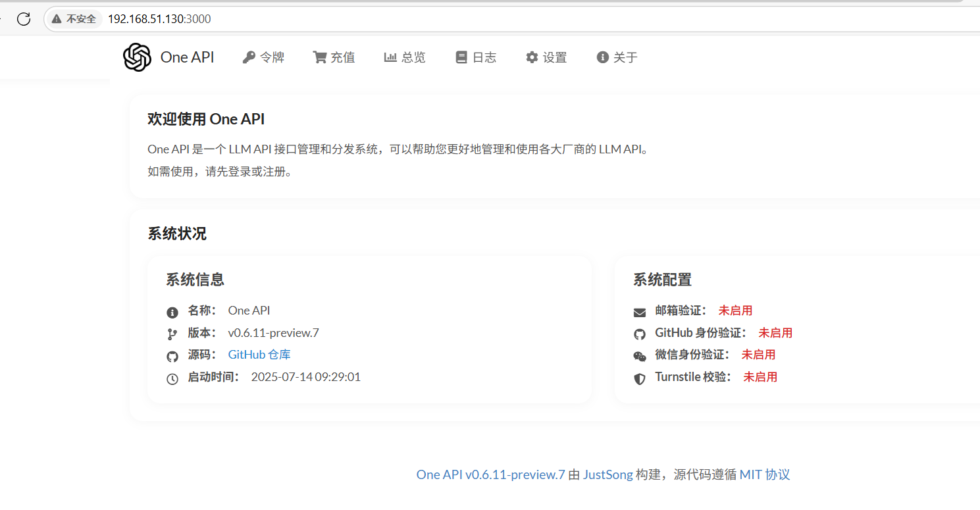The image size is (980, 510).
Task: Open the 关于 menu item
Action: pyautogui.click(x=617, y=57)
